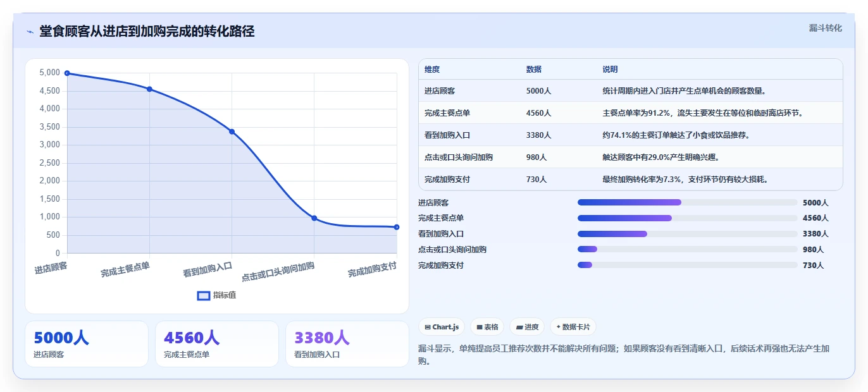
Task: Click the 漏斗显示 summary paragraph
Action: (624, 355)
